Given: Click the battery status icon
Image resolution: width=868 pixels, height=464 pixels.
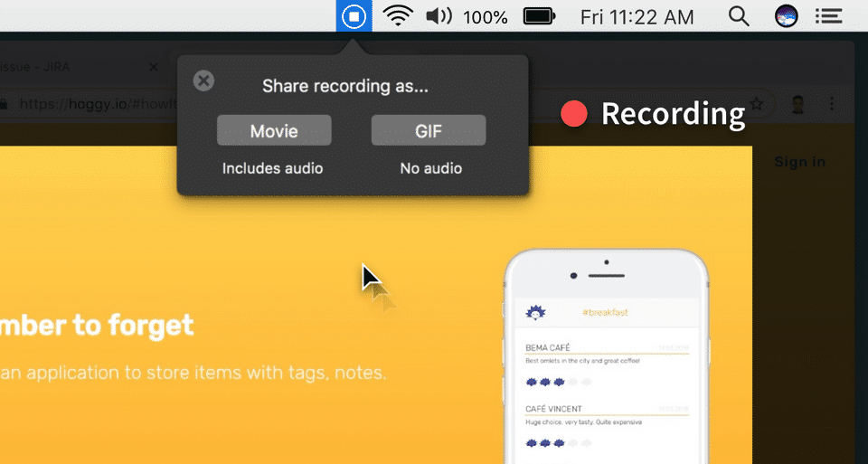Looking at the screenshot, I should click(x=539, y=16).
